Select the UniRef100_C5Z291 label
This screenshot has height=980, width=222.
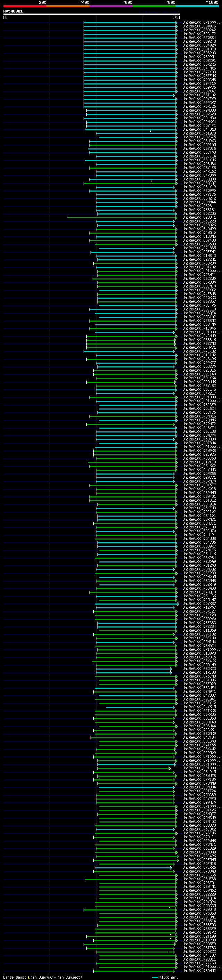[199, 60]
